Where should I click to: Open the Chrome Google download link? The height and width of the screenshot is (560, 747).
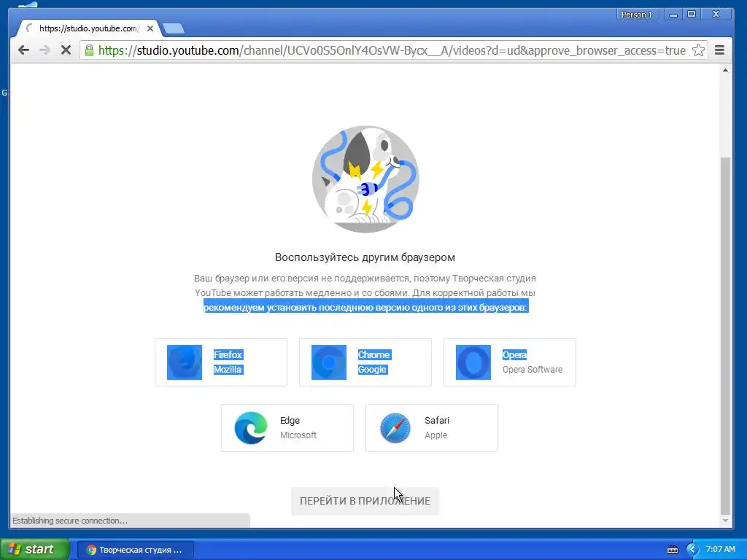[365, 362]
